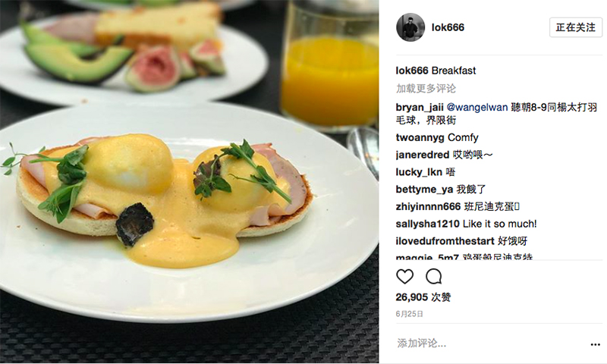This screenshot has width=607, height=364.
Task: Visit commenter twoannyg's profile
Action: coord(420,138)
